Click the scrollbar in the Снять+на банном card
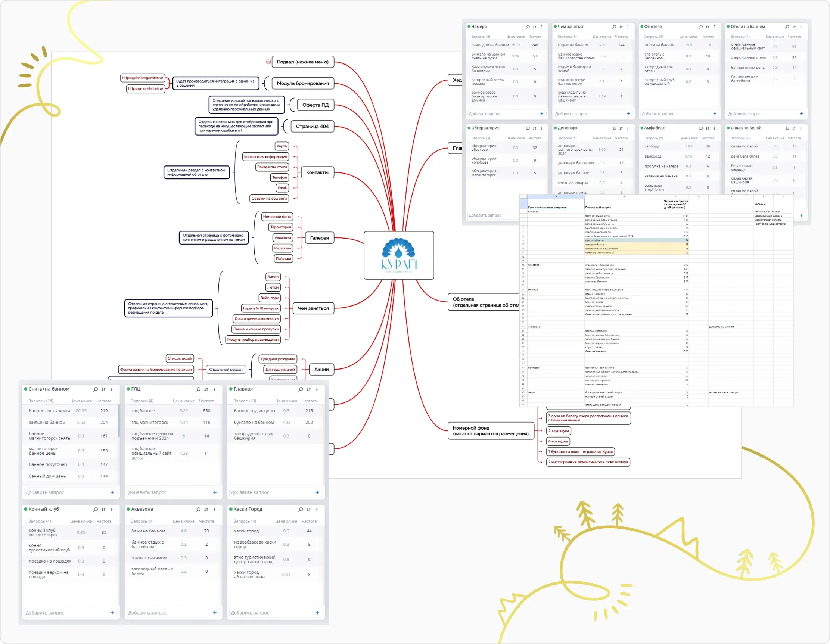 (x=119, y=421)
